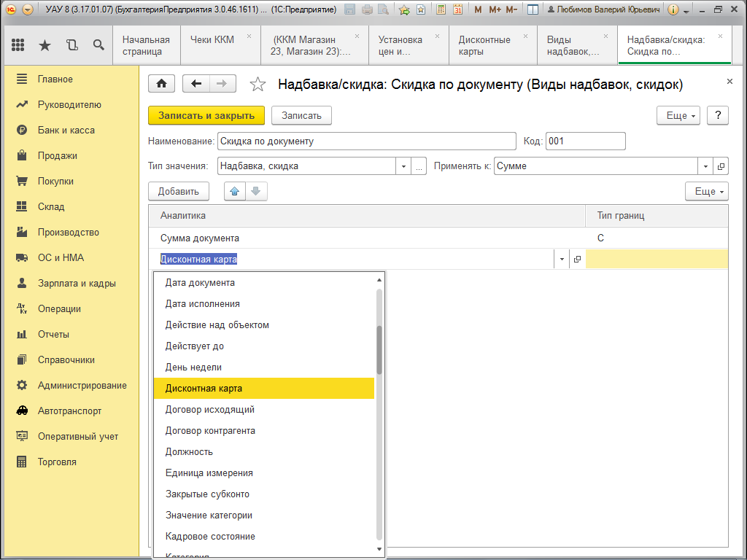Move row up with blue arrow
Screen dimensions: 747x560
tap(235, 191)
